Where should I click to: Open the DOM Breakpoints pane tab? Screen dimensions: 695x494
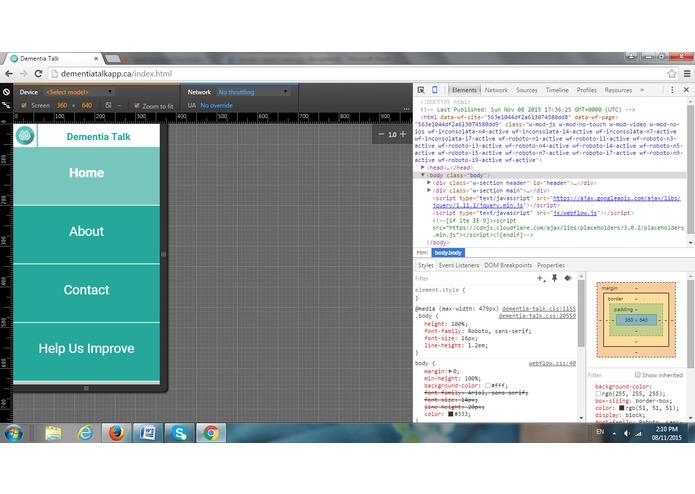[x=508, y=265]
